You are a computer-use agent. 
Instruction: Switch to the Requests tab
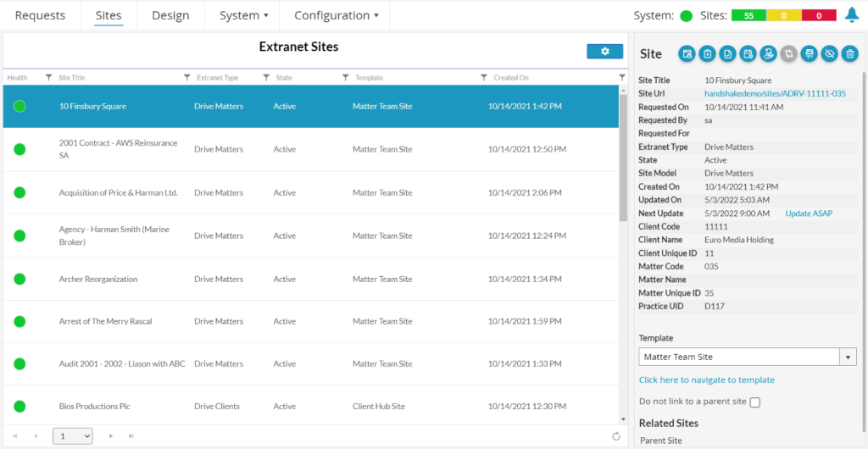(x=40, y=15)
